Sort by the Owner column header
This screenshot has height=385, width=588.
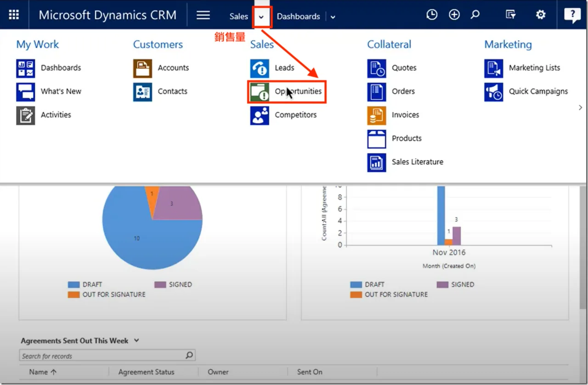(x=218, y=372)
